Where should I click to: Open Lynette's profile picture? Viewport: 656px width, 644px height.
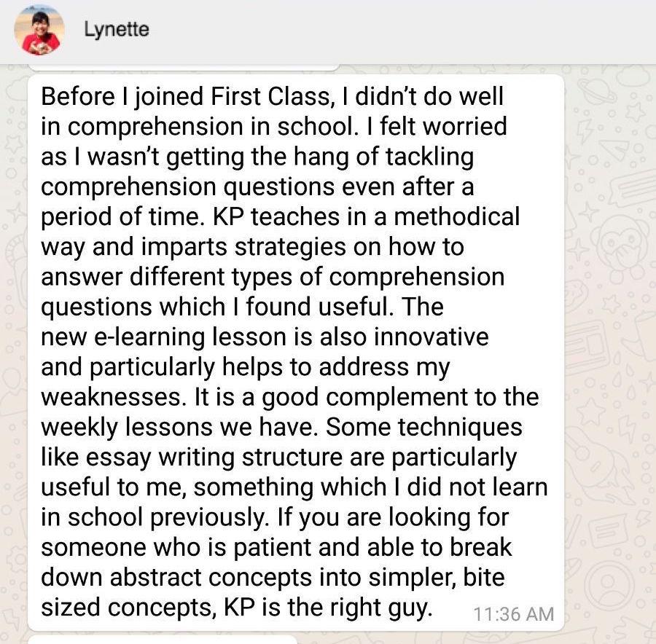click(x=41, y=32)
